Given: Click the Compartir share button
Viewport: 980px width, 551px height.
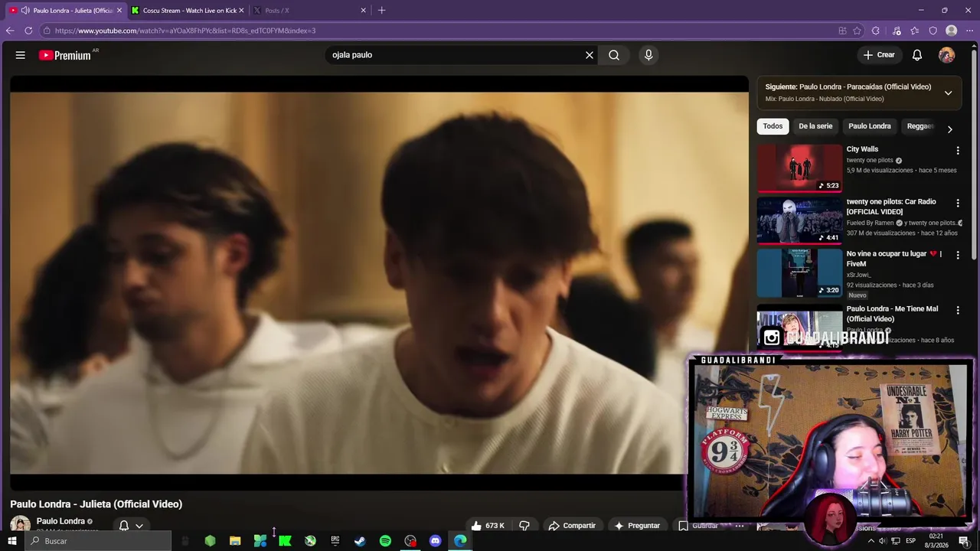Looking at the screenshot, I should [572, 526].
